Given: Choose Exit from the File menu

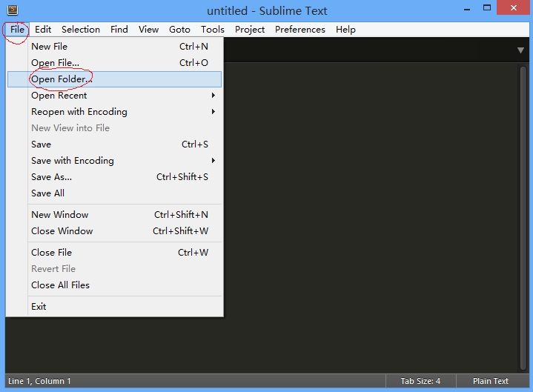Looking at the screenshot, I should (x=115, y=307).
